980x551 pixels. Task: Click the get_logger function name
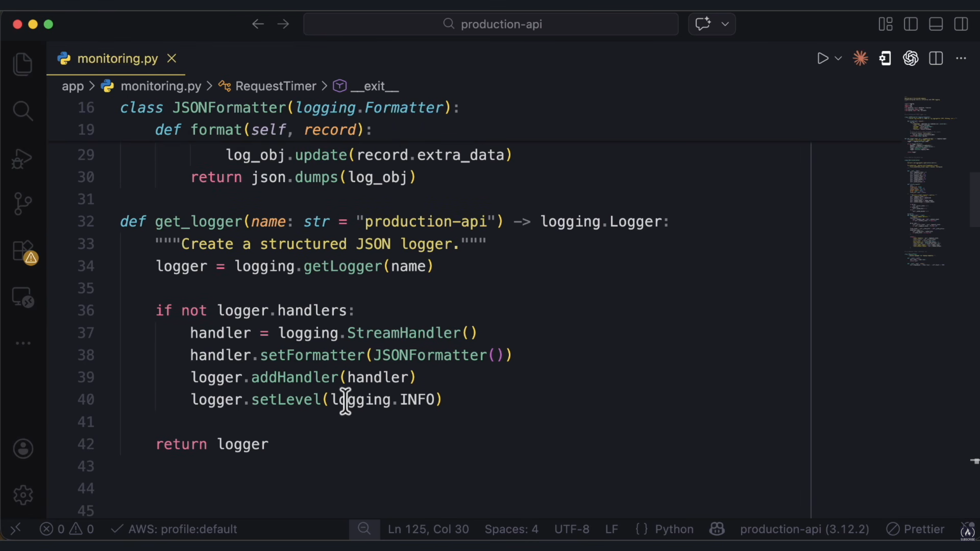point(198,222)
